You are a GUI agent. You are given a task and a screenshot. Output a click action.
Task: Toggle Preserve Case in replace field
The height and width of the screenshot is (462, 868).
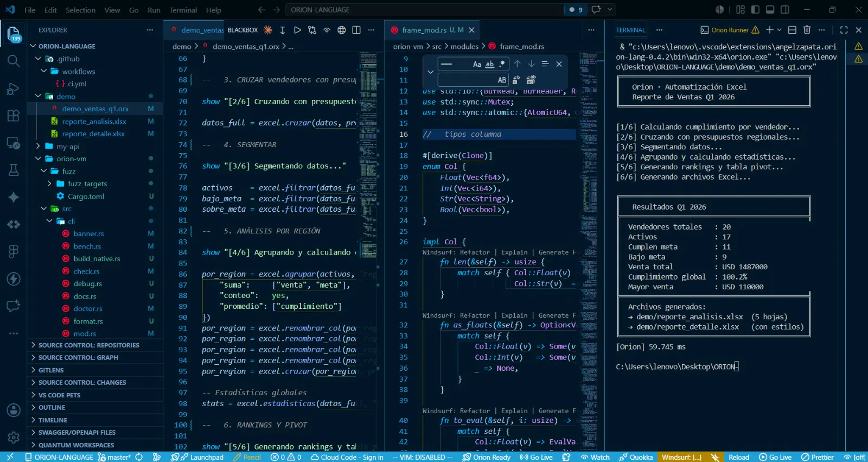[x=502, y=80]
